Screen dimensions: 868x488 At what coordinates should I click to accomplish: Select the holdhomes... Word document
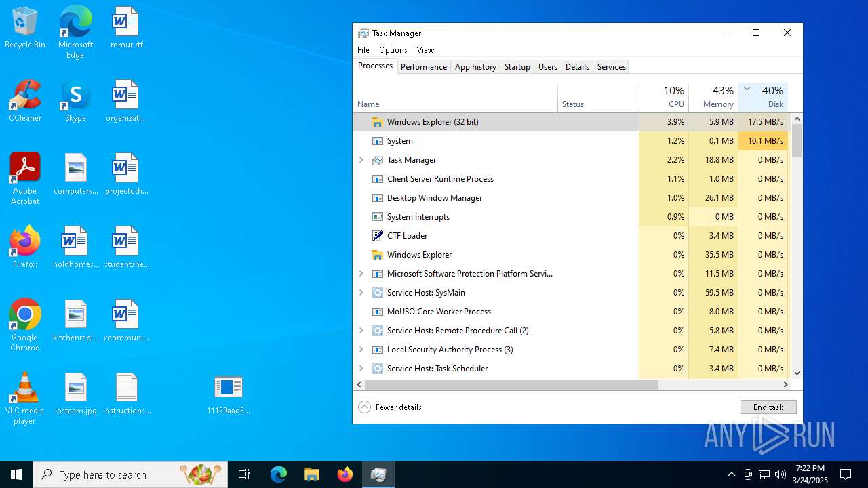point(76,248)
